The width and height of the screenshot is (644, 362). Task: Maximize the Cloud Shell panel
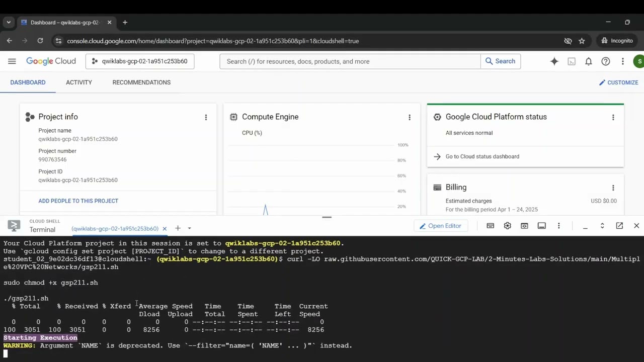click(x=602, y=226)
